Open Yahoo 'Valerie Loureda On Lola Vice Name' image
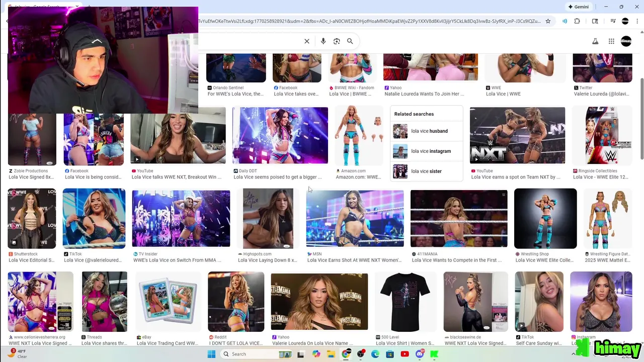Viewport: 644px width, 362px height. (319, 302)
